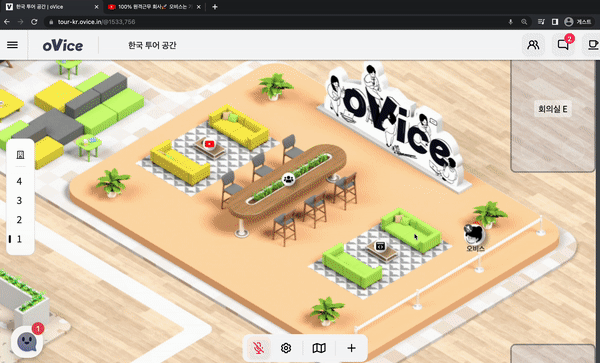Open the participants list icon

coord(533,45)
